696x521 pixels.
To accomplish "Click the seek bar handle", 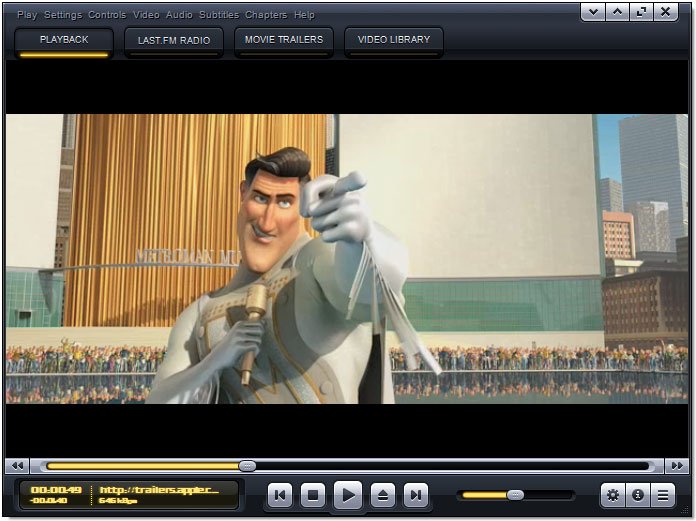I will coord(247,466).
